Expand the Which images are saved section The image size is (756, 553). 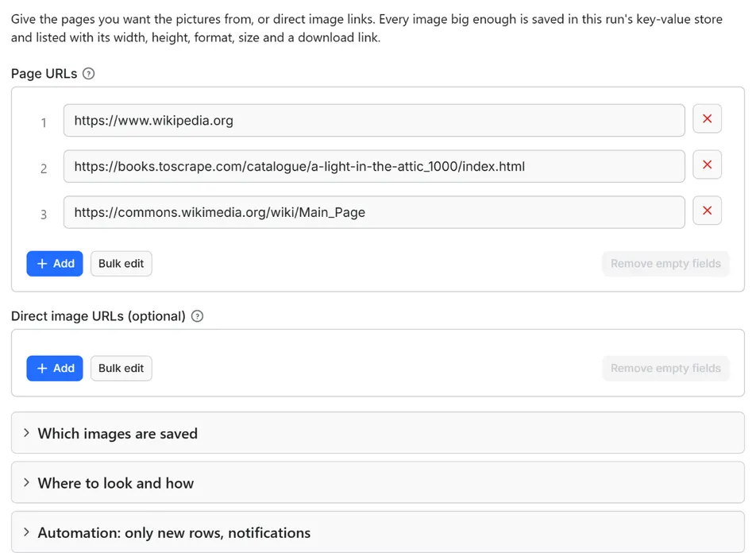[x=377, y=433]
